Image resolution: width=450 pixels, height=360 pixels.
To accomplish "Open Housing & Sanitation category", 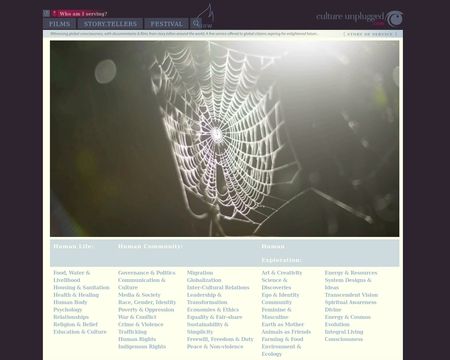I will pos(81,287).
